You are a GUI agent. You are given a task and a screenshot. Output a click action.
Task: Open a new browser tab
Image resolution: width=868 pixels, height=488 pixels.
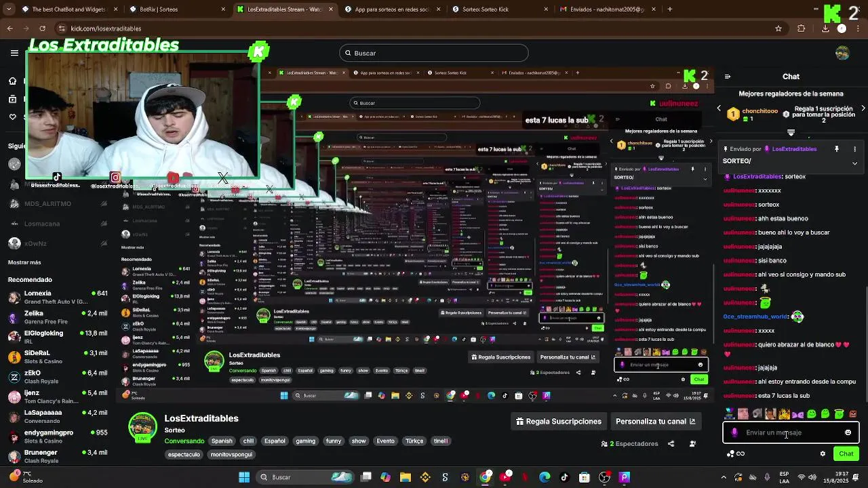[x=670, y=9]
